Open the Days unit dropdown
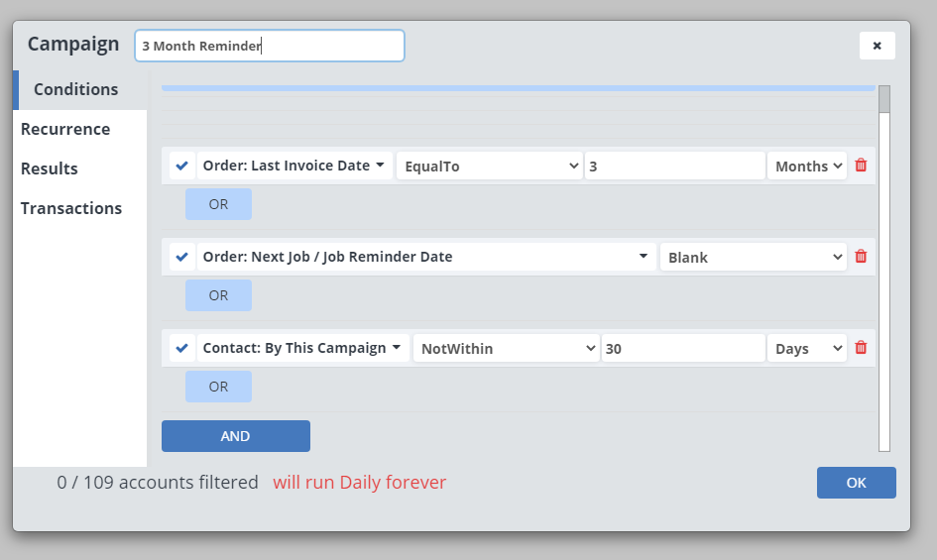This screenshot has width=937, height=560. click(807, 348)
